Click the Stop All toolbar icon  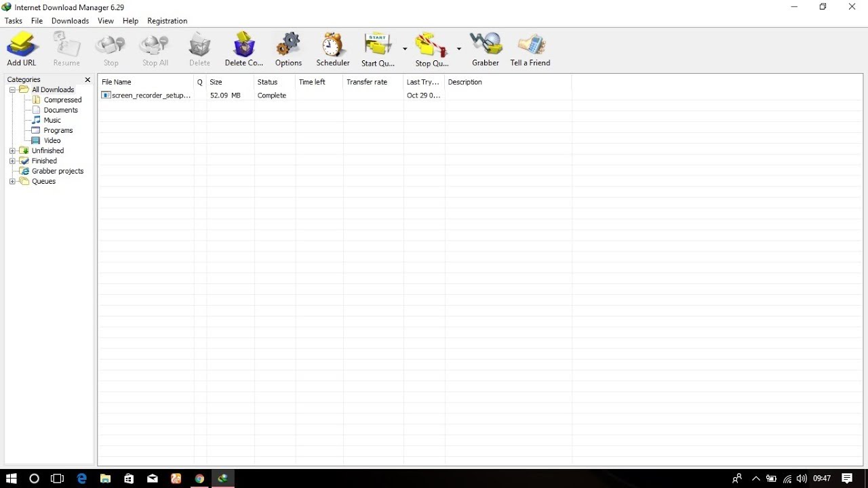coord(155,49)
